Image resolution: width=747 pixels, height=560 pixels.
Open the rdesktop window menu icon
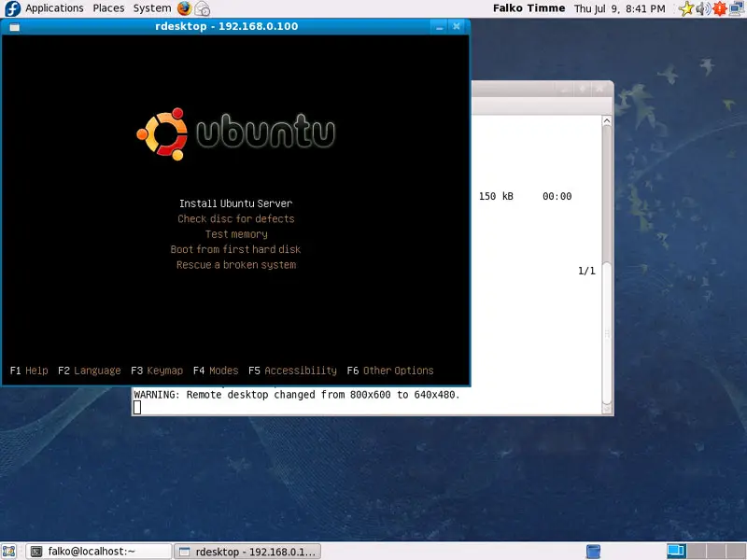15,27
